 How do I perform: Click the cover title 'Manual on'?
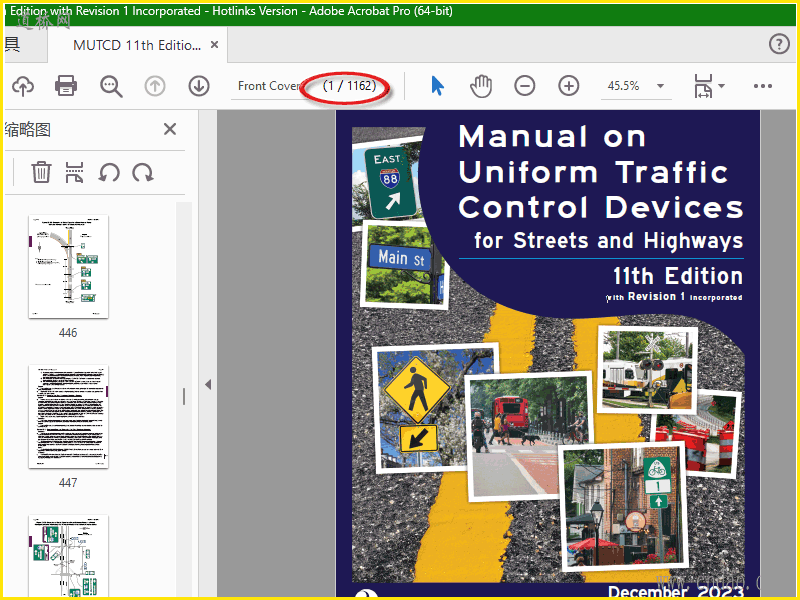[x=552, y=137]
